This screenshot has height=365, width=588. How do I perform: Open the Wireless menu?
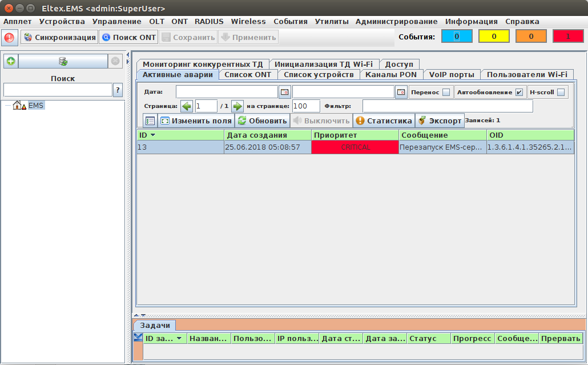click(248, 21)
